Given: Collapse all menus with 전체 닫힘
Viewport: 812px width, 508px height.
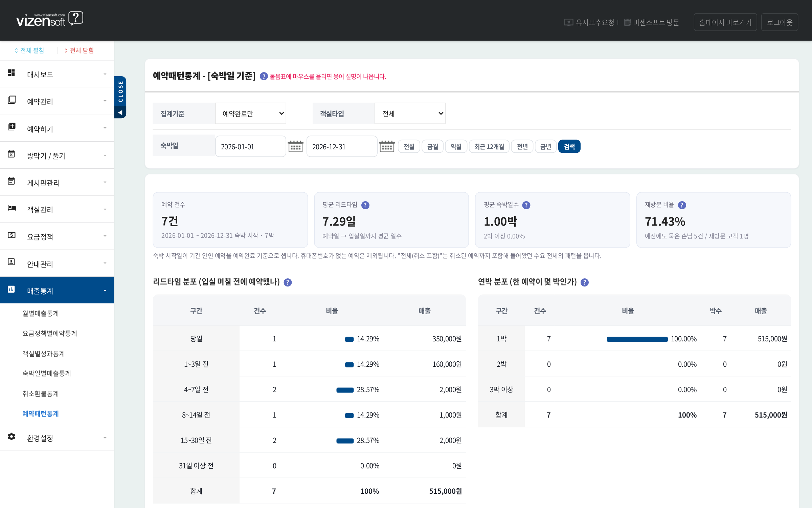Looking at the screenshot, I should (79, 50).
